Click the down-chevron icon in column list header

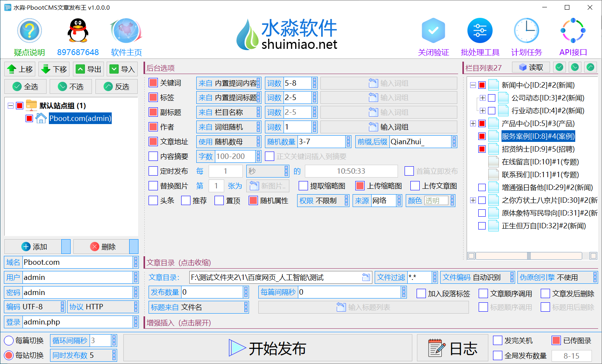tap(575, 67)
